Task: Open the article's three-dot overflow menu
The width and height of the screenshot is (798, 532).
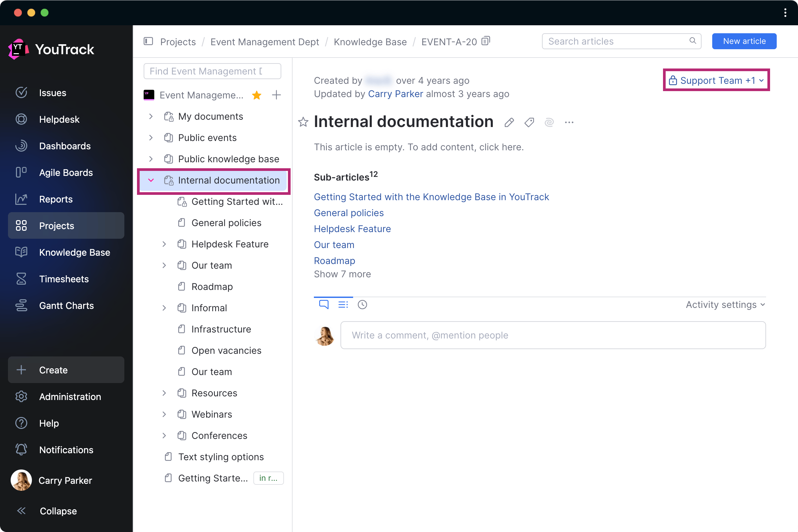Action: [569, 122]
